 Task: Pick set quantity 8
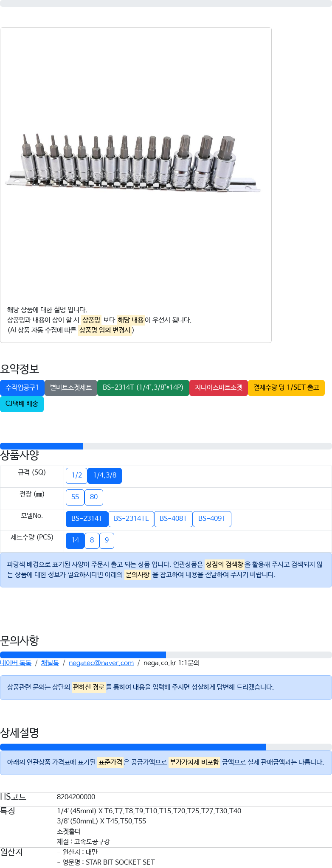[x=92, y=540]
